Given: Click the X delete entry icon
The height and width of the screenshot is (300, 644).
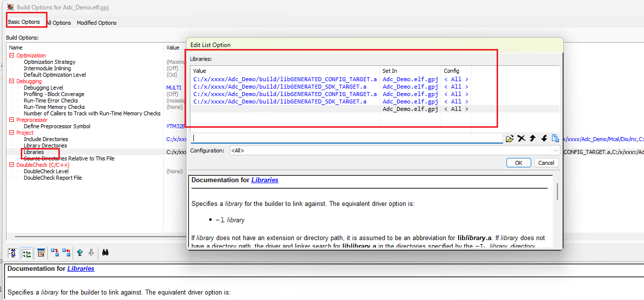Looking at the screenshot, I should [521, 139].
